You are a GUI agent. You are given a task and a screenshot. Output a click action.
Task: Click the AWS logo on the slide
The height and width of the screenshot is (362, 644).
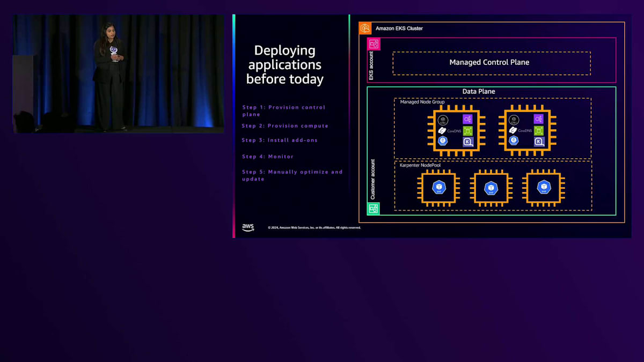248,227
